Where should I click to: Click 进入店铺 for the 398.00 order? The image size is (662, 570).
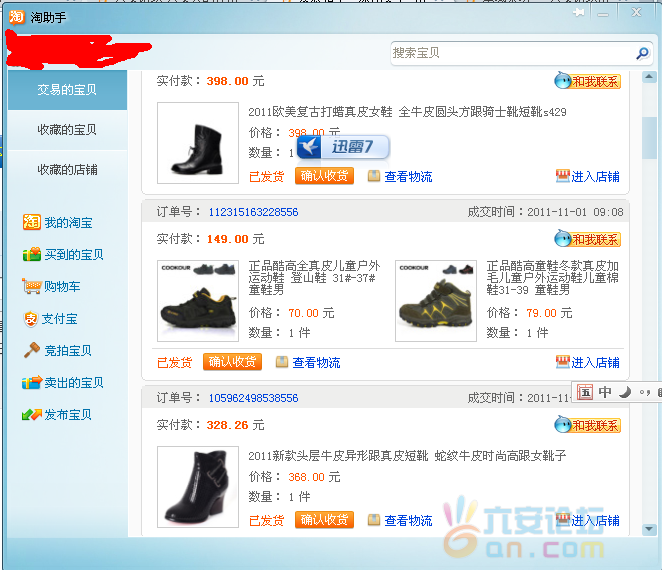point(588,177)
